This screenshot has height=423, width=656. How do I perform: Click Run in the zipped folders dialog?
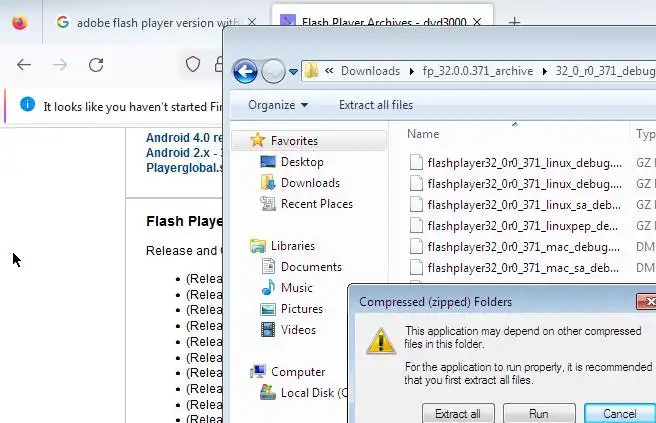pyautogui.click(x=539, y=413)
